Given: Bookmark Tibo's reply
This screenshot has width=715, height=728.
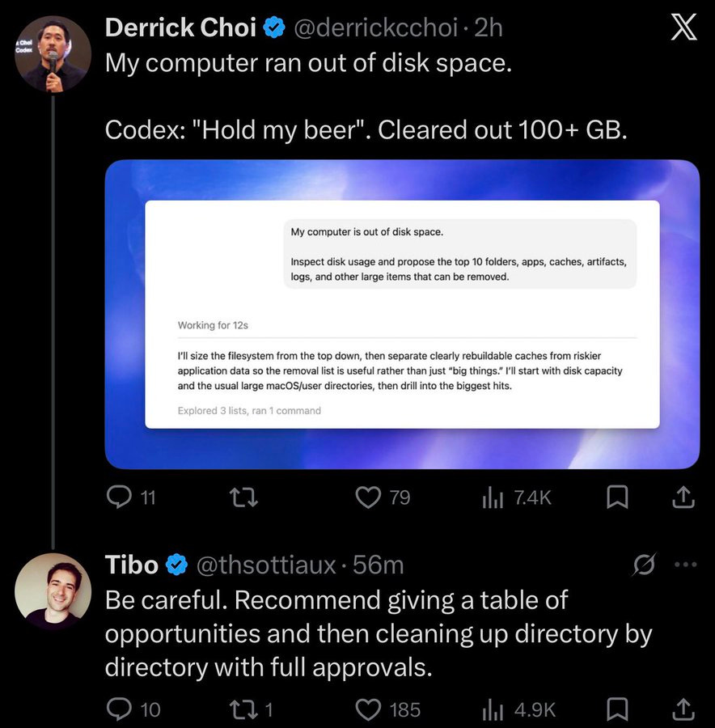Looking at the screenshot, I should click(x=617, y=709).
